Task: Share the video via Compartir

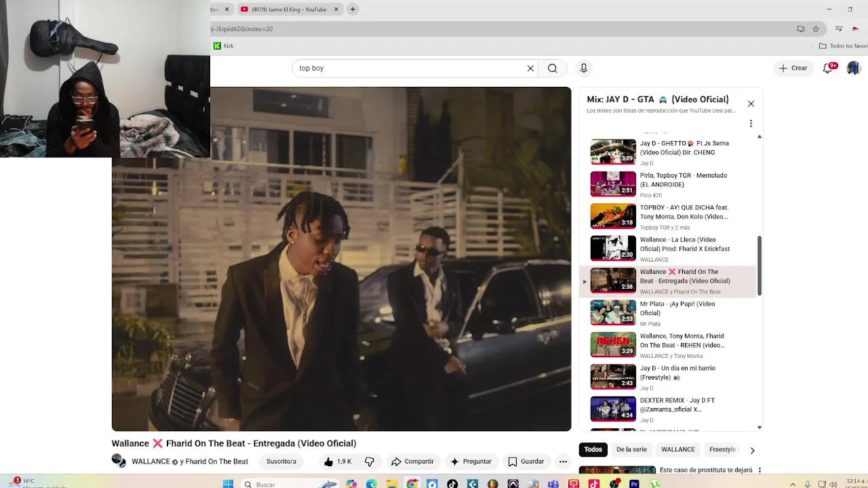Action: pos(412,462)
